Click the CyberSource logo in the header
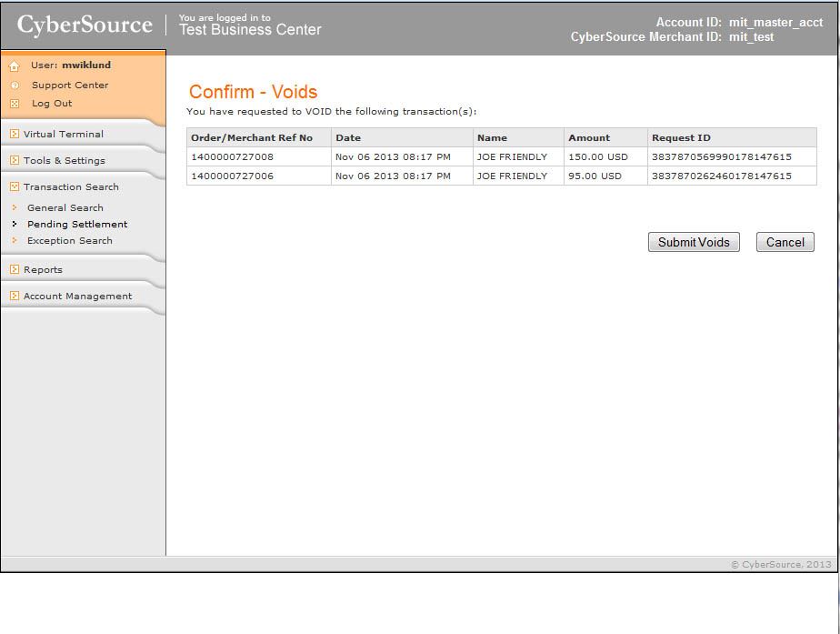Screen dimensions: 840x634 click(85, 25)
